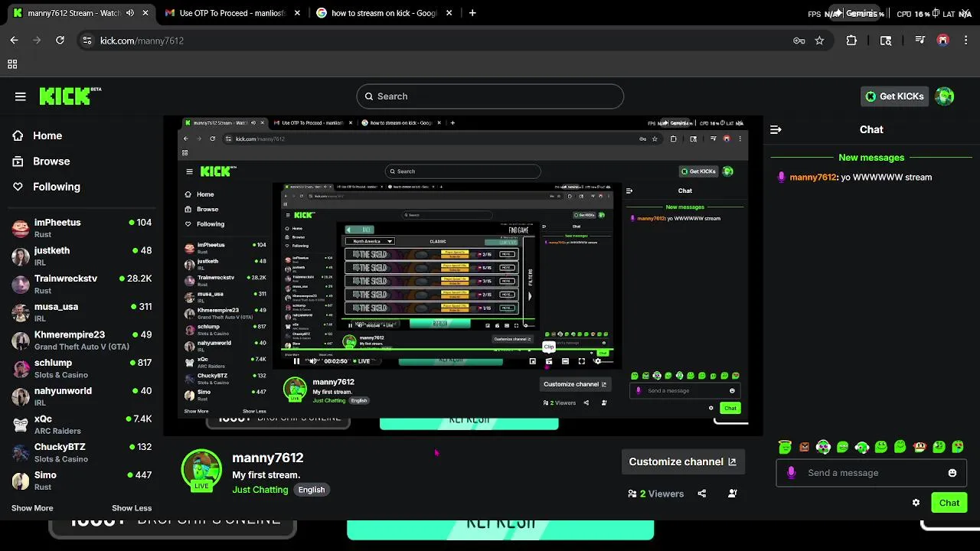Open the Chrome three-dot menu

click(965, 41)
